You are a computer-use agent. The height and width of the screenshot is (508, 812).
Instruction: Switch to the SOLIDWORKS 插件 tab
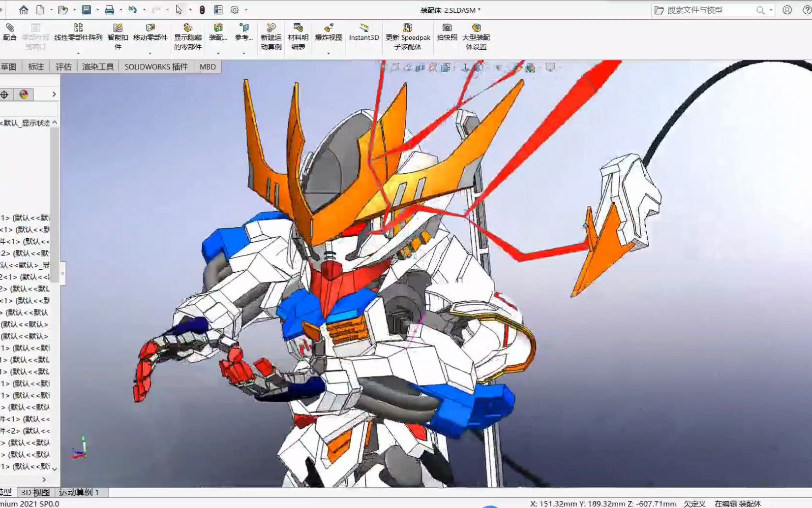[156, 67]
